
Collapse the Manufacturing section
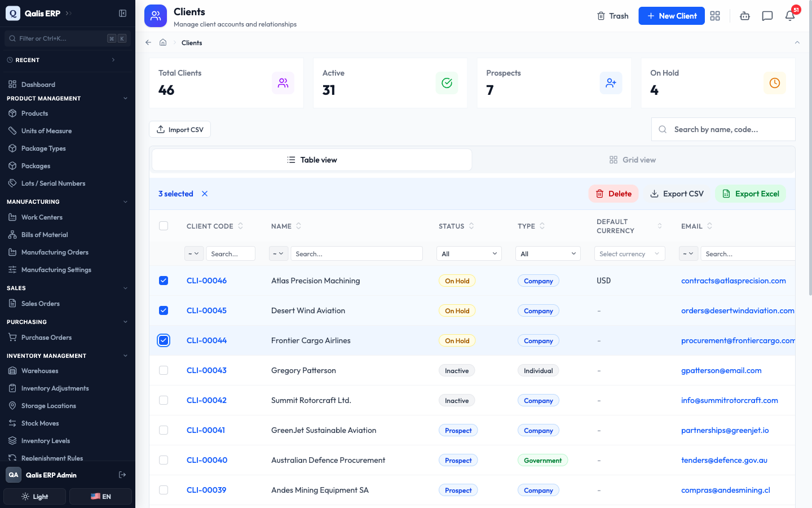click(125, 202)
